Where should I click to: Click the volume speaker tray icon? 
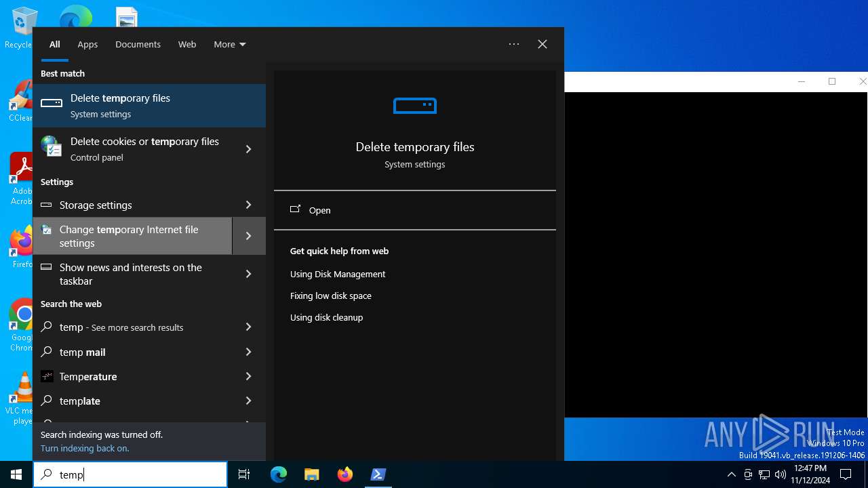click(781, 474)
